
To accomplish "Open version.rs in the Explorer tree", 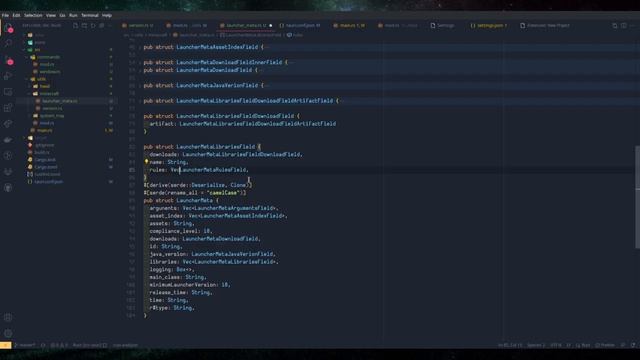I will pos(52,109).
